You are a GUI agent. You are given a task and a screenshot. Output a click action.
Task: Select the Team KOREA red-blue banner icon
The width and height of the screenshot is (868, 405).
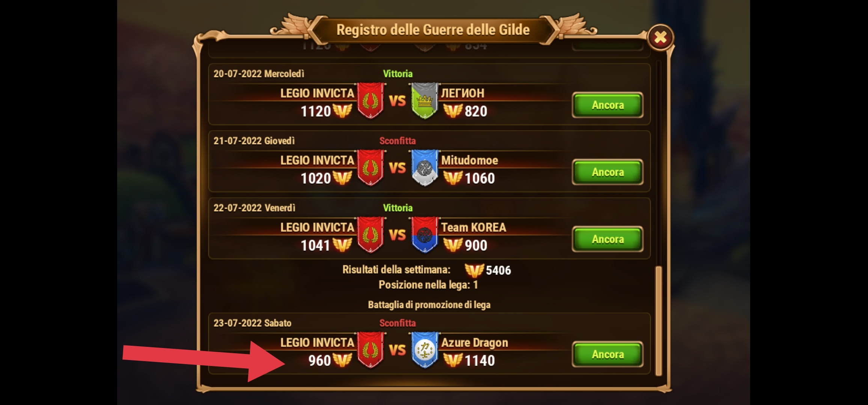point(425,235)
